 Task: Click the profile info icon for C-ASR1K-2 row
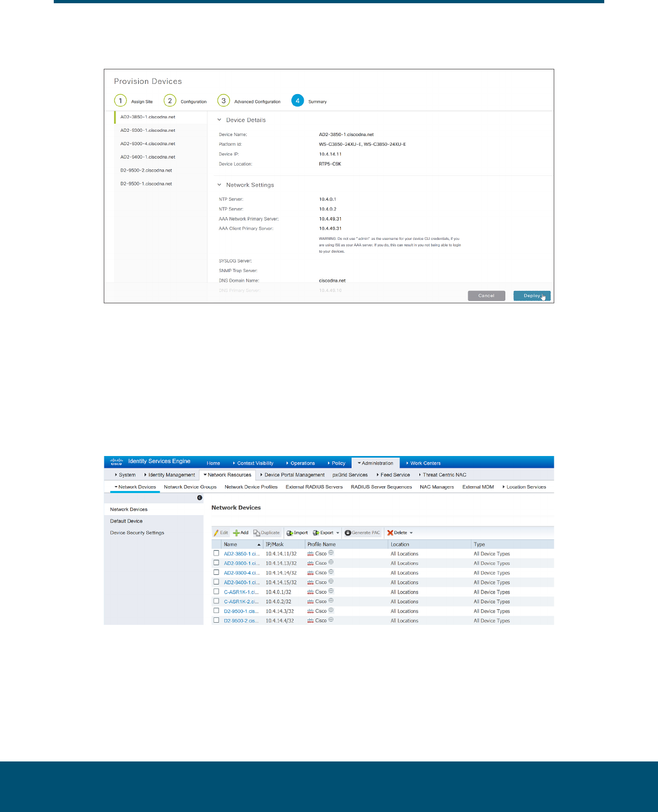click(331, 601)
